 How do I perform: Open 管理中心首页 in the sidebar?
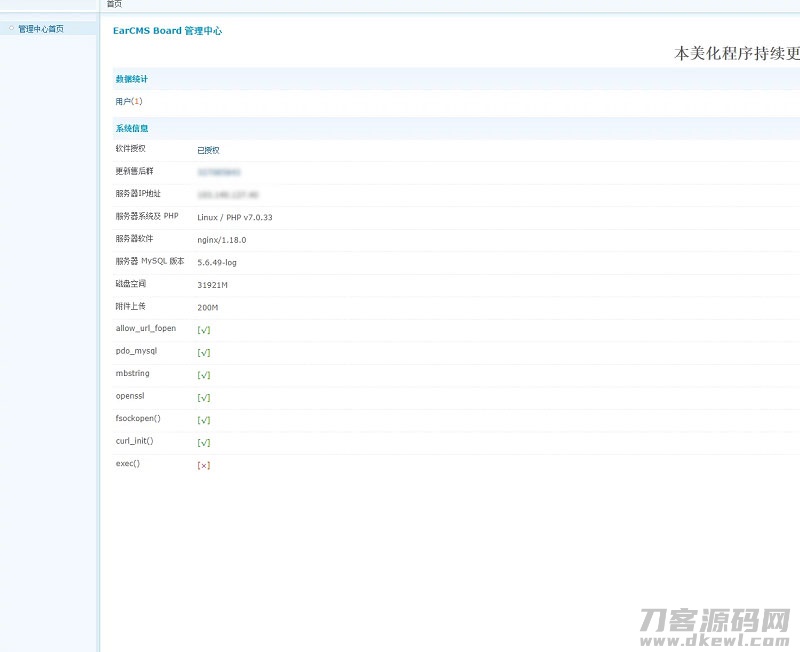41,29
